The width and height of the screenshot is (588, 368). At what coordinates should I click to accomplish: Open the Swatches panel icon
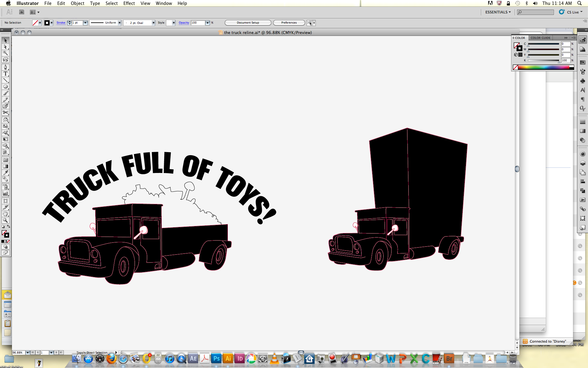(582, 62)
